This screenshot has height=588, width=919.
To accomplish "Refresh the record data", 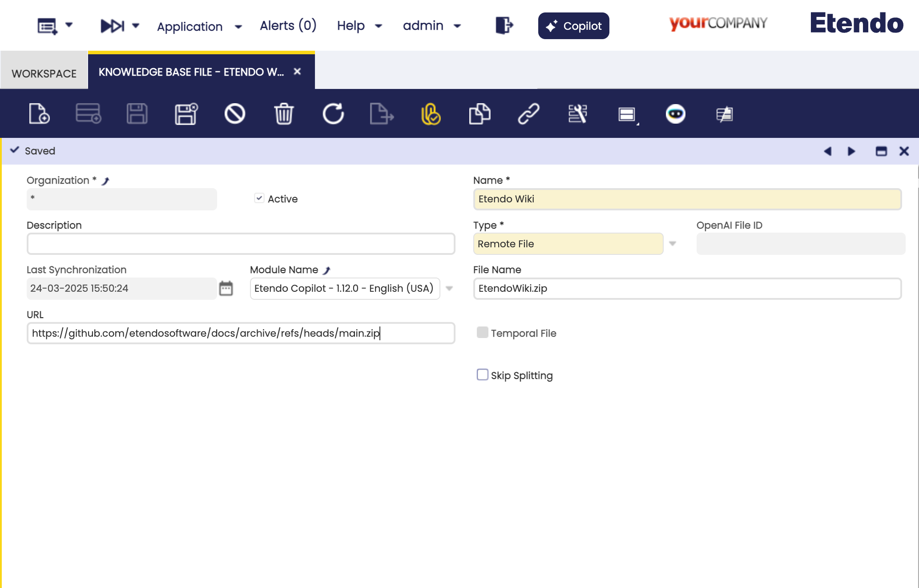I will tap(333, 114).
